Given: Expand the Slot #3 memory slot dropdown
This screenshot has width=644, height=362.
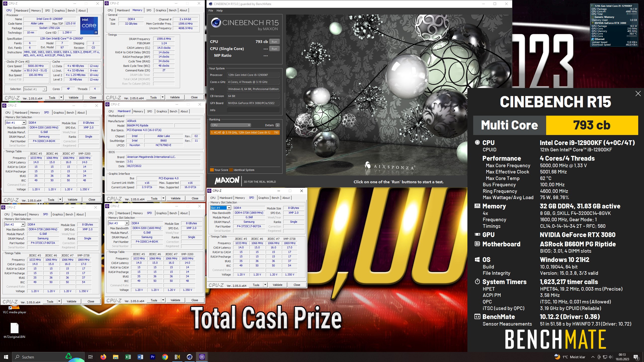Looking at the screenshot, I should point(127,223).
